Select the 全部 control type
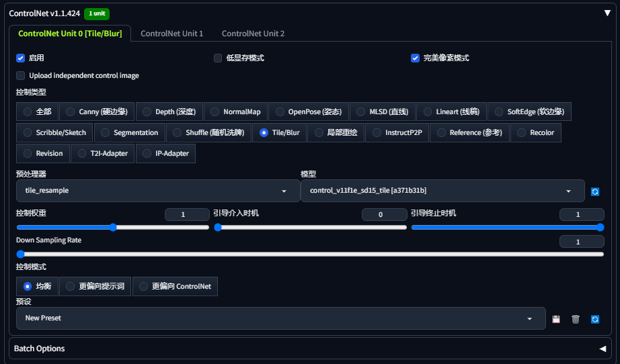Image resolution: width=620 pixels, height=364 pixels. click(37, 111)
